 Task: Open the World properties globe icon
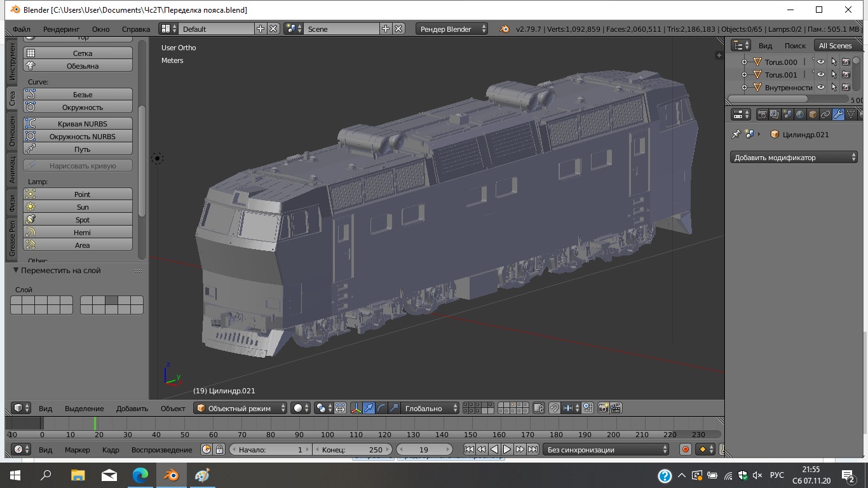coord(800,114)
